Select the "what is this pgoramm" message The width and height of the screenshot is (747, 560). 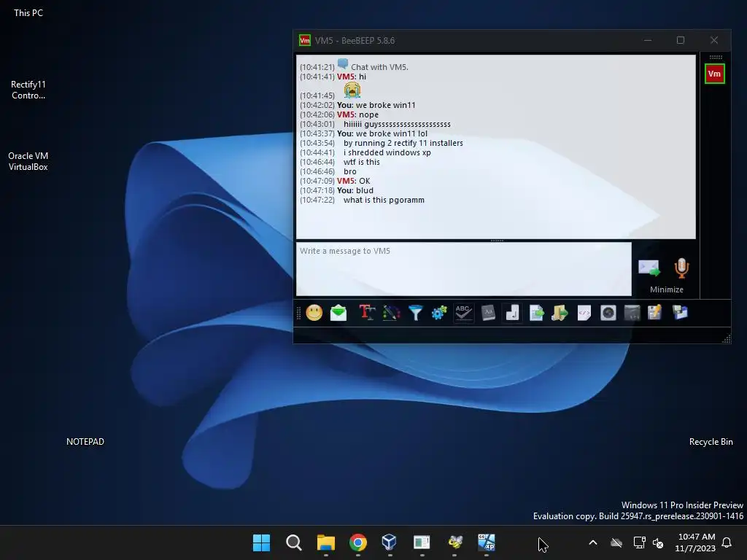[384, 200]
